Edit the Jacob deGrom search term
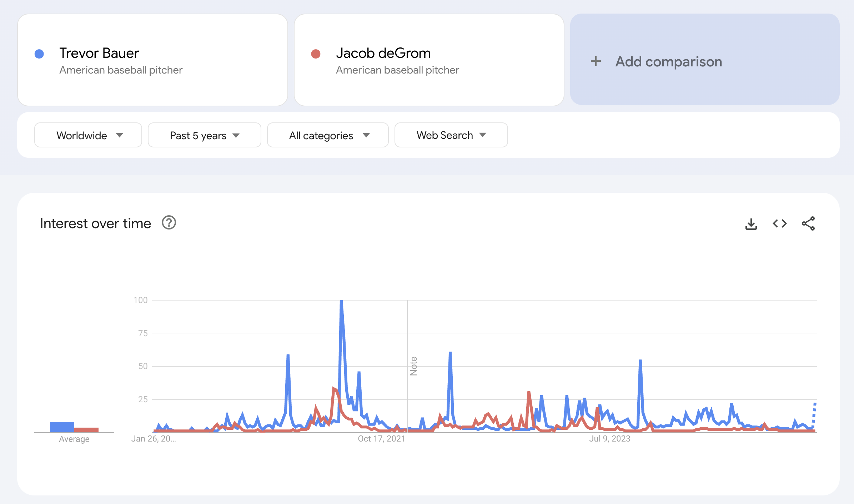The height and width of the screenshot is (504, 854). 383,54
